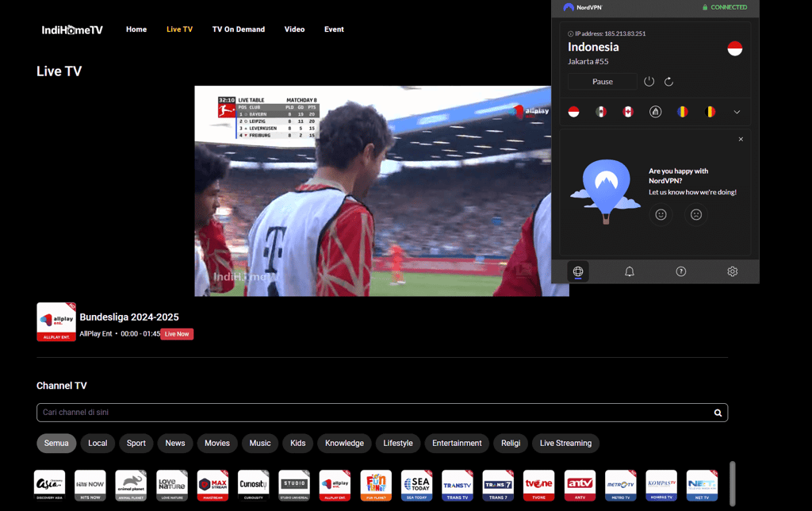The height and width of the screenshot is (511, 812).
Task: Open the Discovery Asia channel
Action: [x=50, y=486]
